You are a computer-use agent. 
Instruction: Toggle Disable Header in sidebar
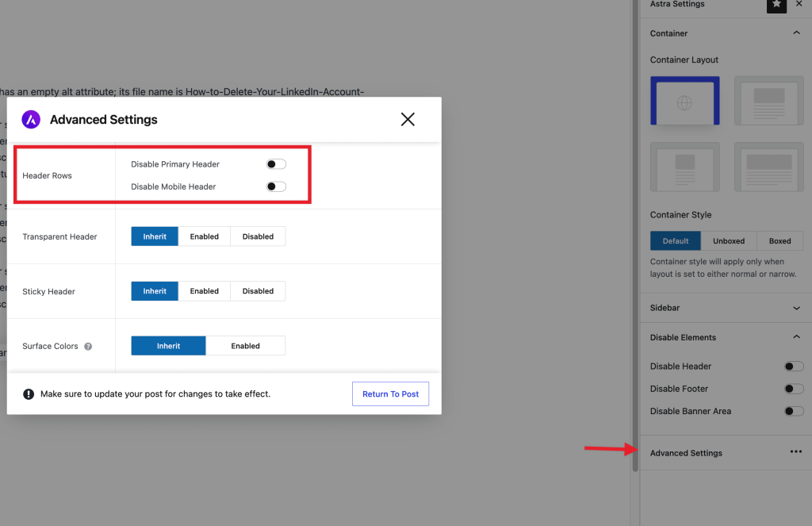click(794, 367)
